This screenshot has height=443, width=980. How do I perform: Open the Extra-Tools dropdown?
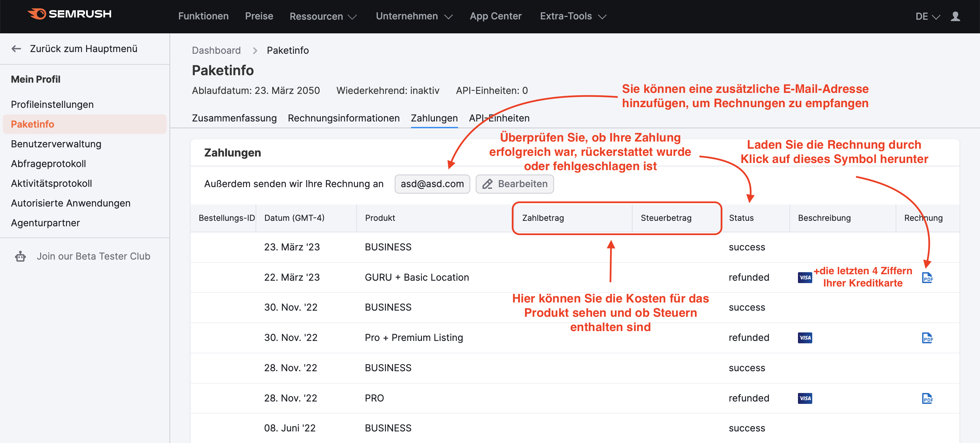pyautogui.click(x=573, y=16)
